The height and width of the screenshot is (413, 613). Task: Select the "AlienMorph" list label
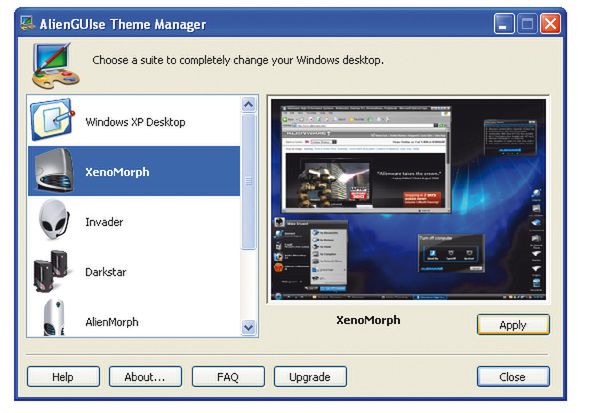click(x=112, y=322)
